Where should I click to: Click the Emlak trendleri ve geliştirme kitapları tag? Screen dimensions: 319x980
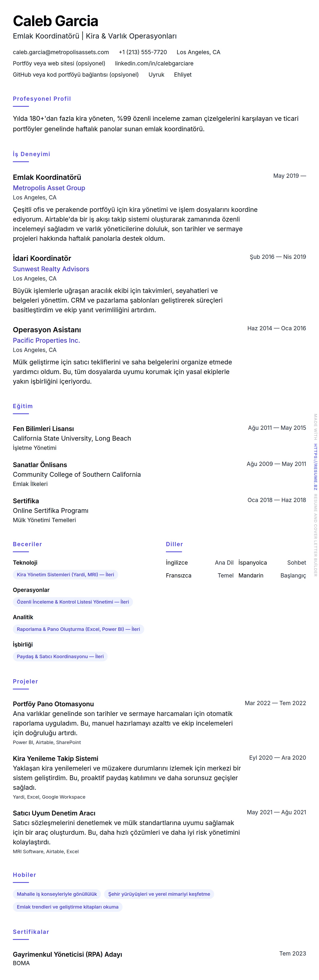pos(67,907)
